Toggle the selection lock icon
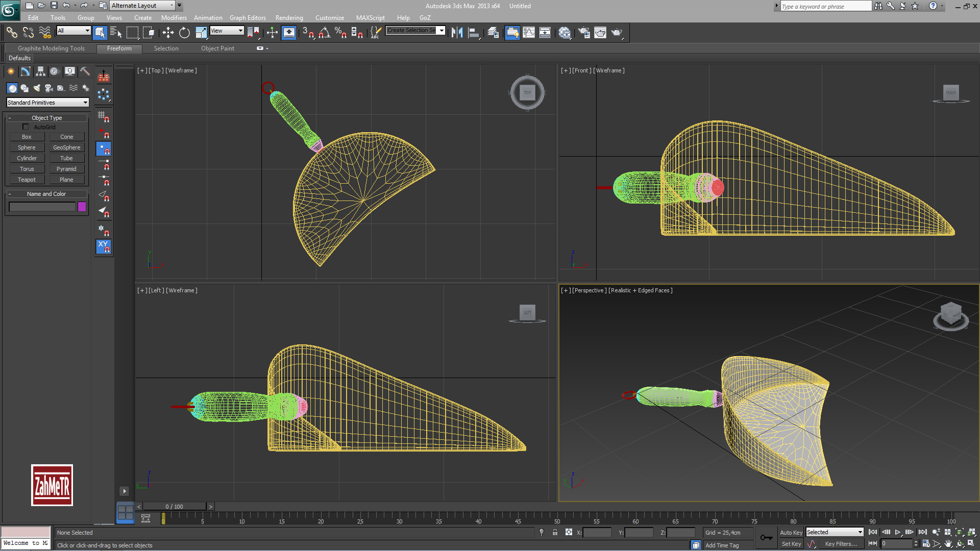Viewport: 980px width, 551px height. click(555, 532)
